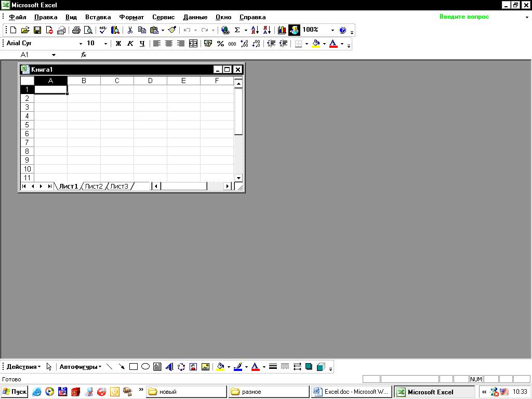Expand the Name Box dropdown arrow
The width and height of the screenshot is (532, 399).
[54, 55]
